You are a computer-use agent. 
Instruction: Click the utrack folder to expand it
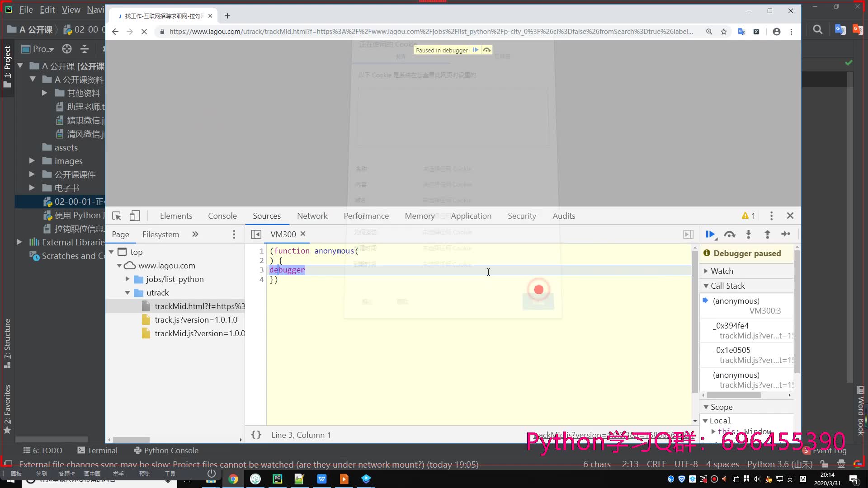click(158, 292)
